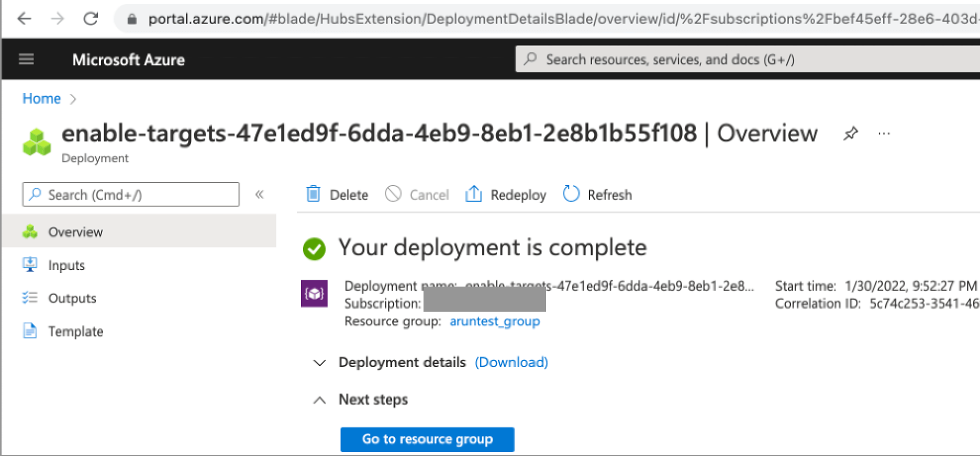Open the Azure portal hamburger menu
The height and width of the screenshot is (456, 980).
tap(27, 60)
